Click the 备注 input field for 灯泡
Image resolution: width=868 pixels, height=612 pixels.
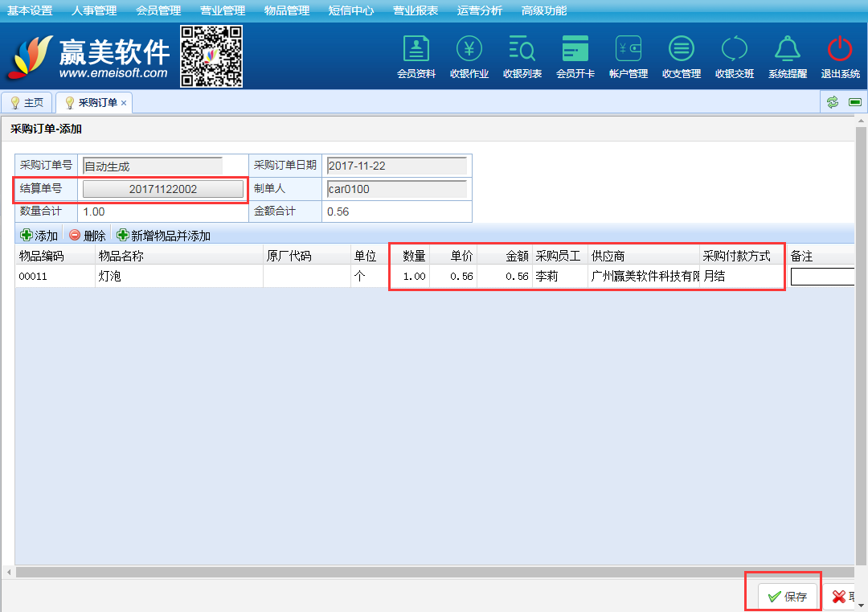click(822, 277)
